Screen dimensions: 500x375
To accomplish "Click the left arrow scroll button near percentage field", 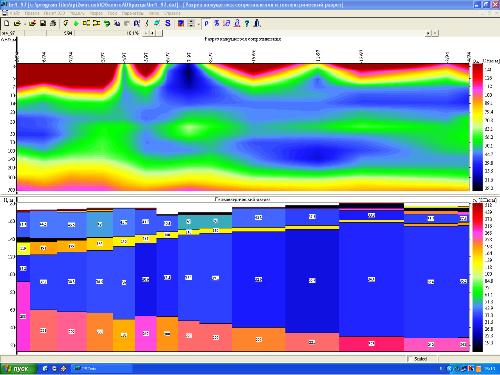I will [146, 33].
